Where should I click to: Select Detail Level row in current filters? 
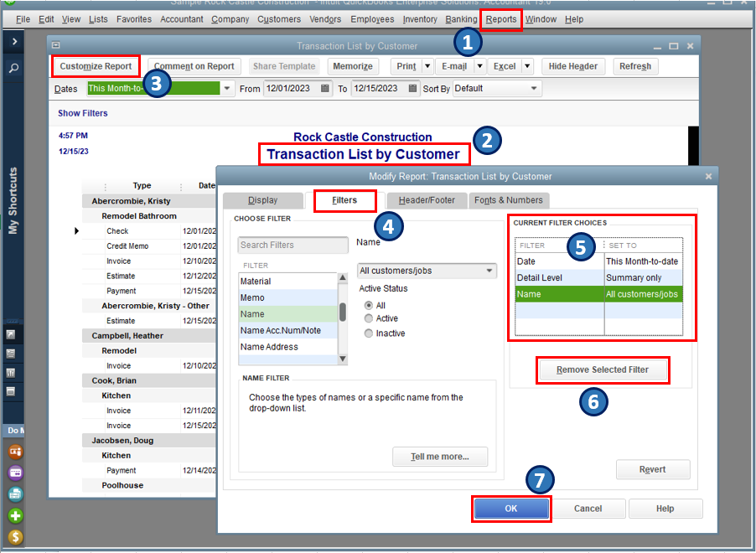(x=598, y=277)
